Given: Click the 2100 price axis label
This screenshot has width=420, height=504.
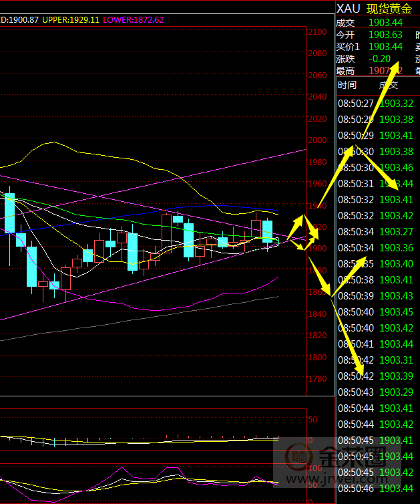Looking at the screenshot, I should 318,32.
